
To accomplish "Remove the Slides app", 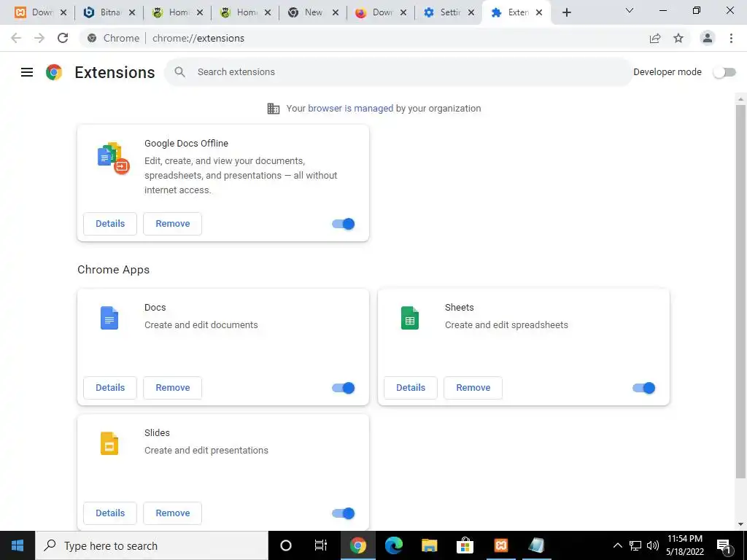I will [x=172, y=513].
